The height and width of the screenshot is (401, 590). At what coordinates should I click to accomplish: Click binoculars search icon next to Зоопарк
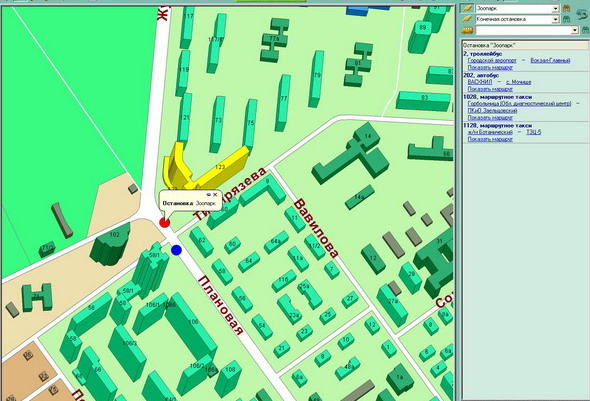point(566,8)
